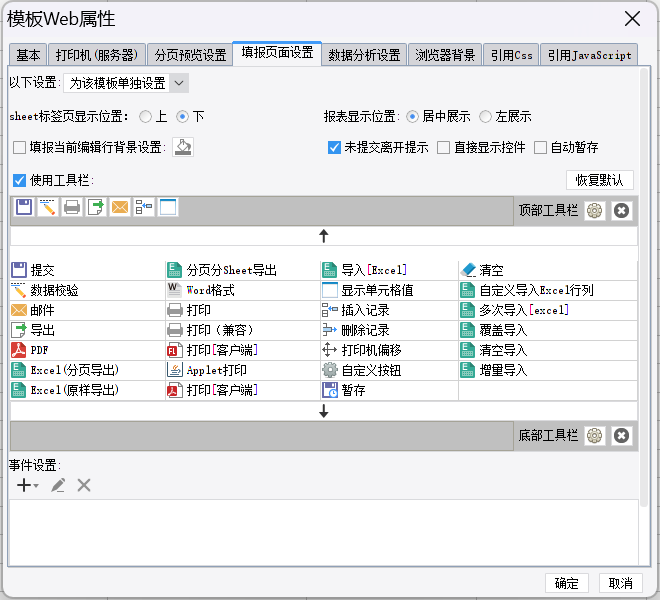Uncheck 未提交离开提示

pyautogui.click(x=334, y=148)
